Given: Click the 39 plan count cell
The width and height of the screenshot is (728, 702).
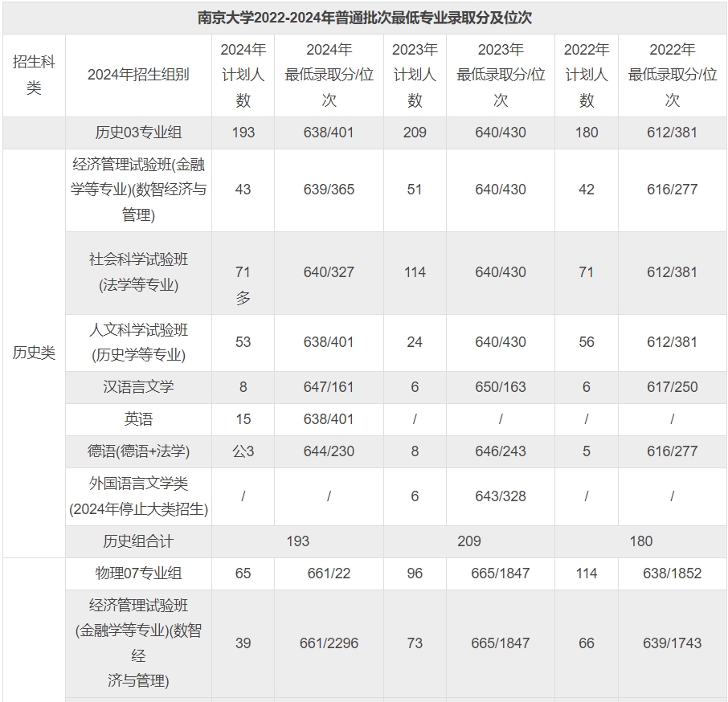Looking at the screenshot, I should pos(243,643).
